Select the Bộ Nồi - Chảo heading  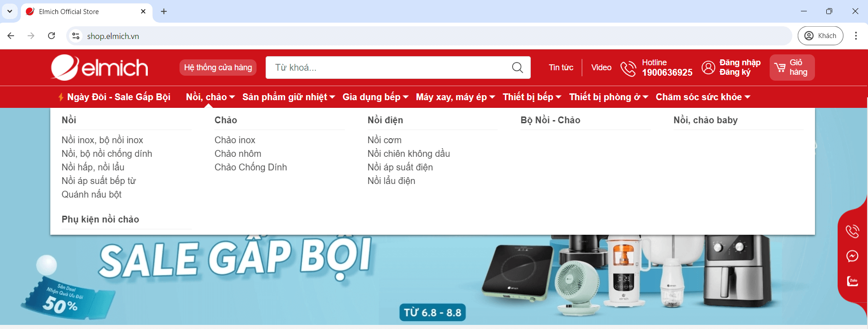(x=550, y=120)
